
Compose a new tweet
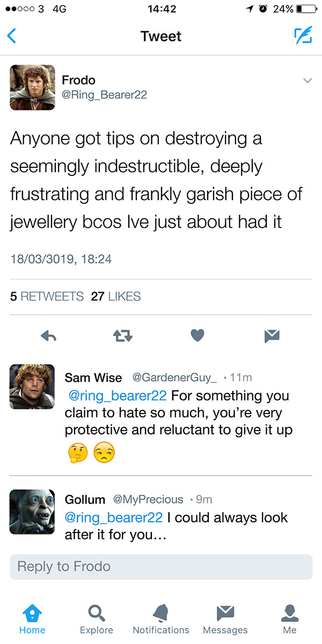coord(302,36)
